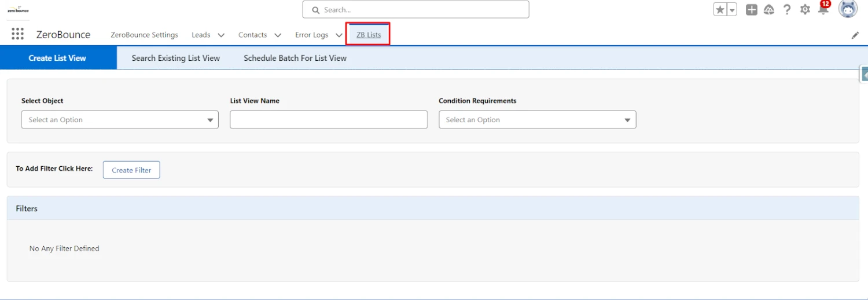Image resolution: width=868 pixels, height=300 pixels.
Task: Open Global Actions plus icon
Action: tap(751, 10)
